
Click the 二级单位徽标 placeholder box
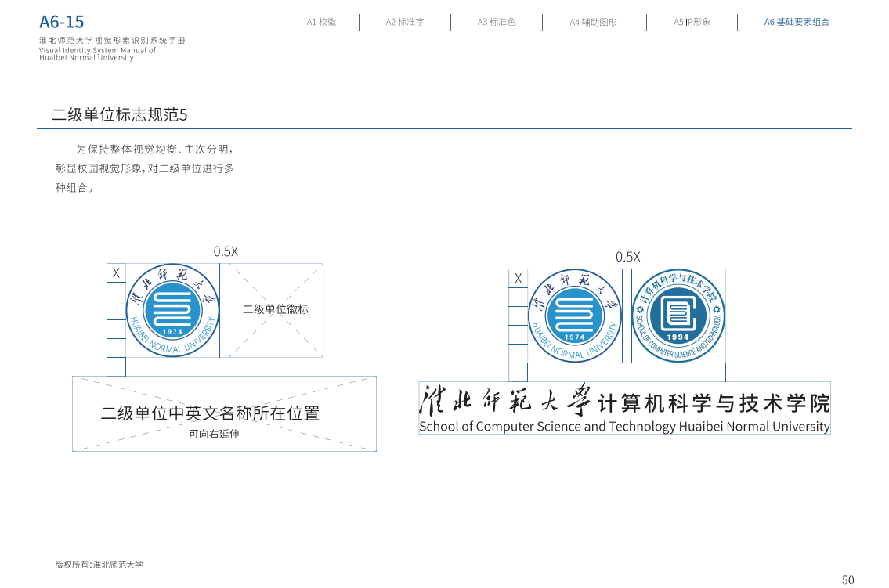[276, 310]
